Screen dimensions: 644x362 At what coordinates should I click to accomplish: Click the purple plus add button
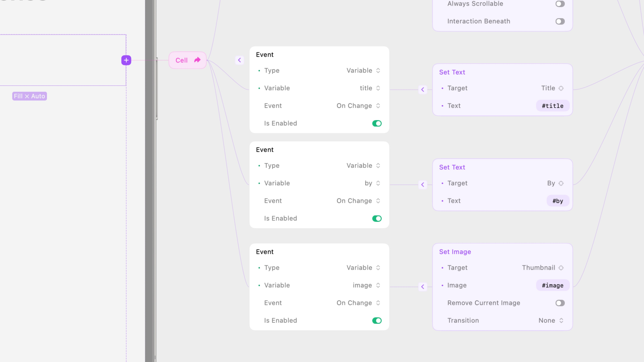126,60
